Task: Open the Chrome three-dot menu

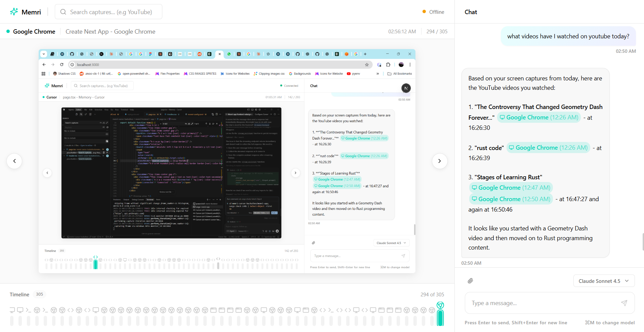Action: coord(410,65)
